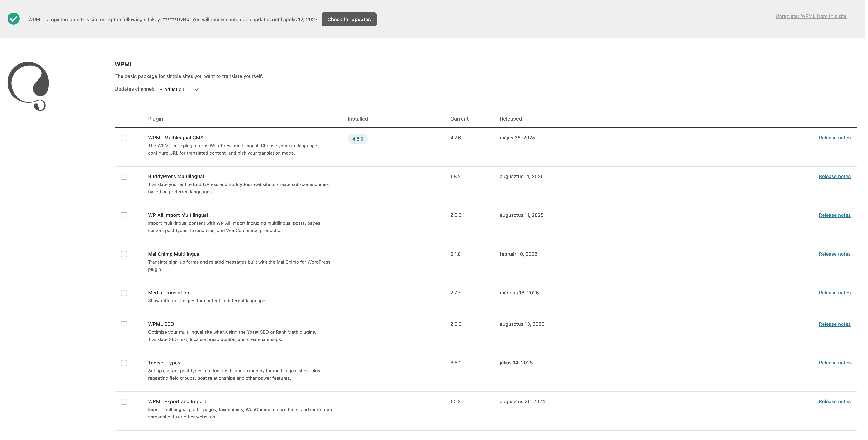Click the WPML logo icon
The height and width of the screenshot is (440, 868).
[x=28, y=86]
